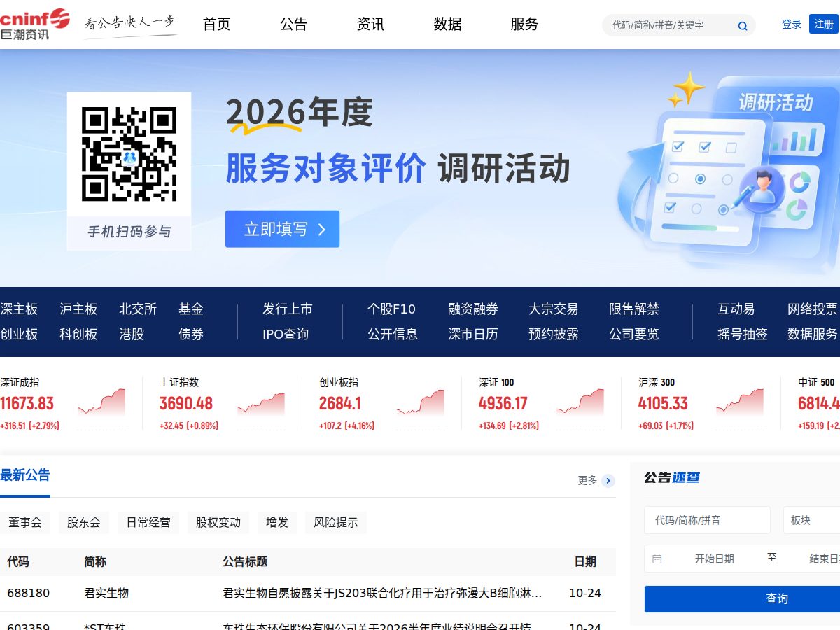The image size is (840, 630).
Task: Open 限售解禁 link
Action: coord(634,309)
